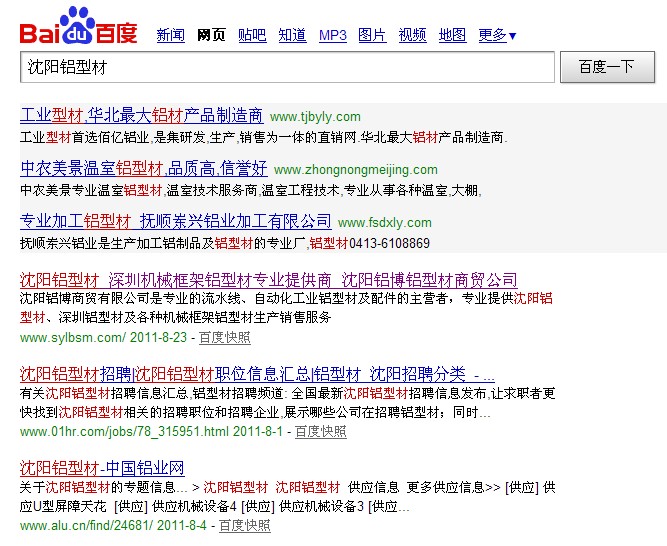View 百度快照 for alu.cn result
This screenshot has width=667, height=546.
click(x=244, y=525)
